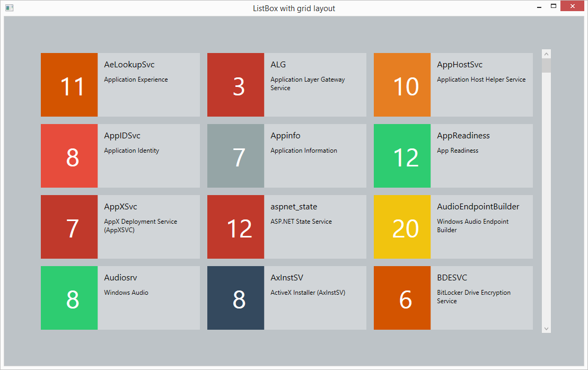Image resolution: width=588 pixels, height=370 pixels.
Task: Select the orange 10 badge for AppHostSvc
Action: coord(402,85)
